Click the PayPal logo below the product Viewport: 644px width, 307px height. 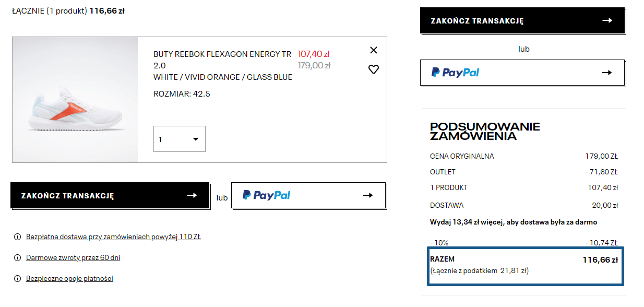(266, 195)
